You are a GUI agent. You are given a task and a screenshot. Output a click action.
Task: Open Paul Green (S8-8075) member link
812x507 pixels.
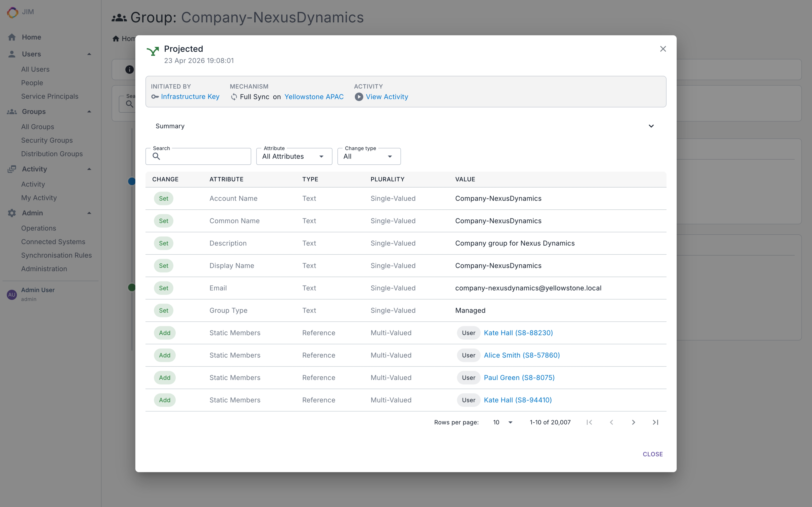point(519,378)
